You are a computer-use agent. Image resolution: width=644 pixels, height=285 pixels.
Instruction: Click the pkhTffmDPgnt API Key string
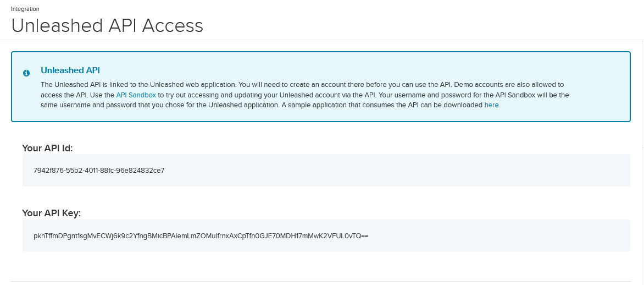pyautogui.click(x=201, y=235)
